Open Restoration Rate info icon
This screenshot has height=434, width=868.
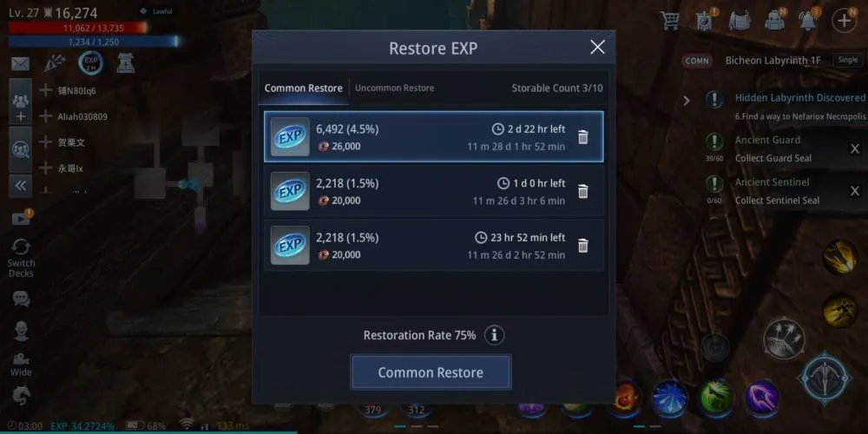tap(495, 335)
